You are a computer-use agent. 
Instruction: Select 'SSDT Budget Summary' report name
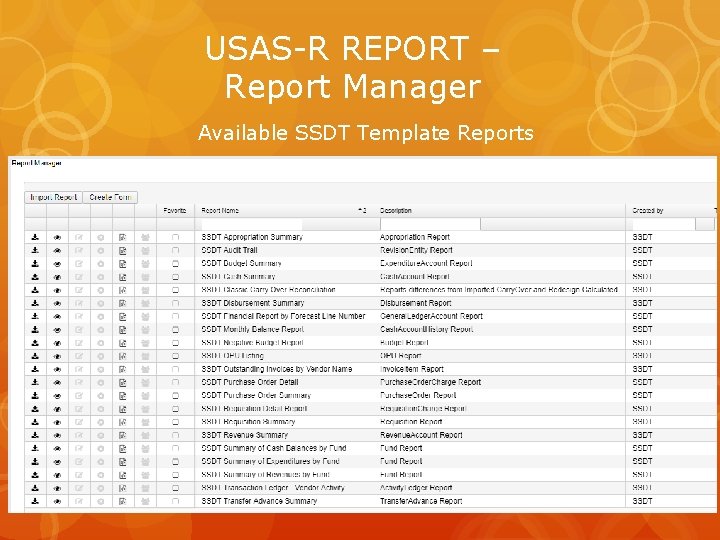point(241,264)
